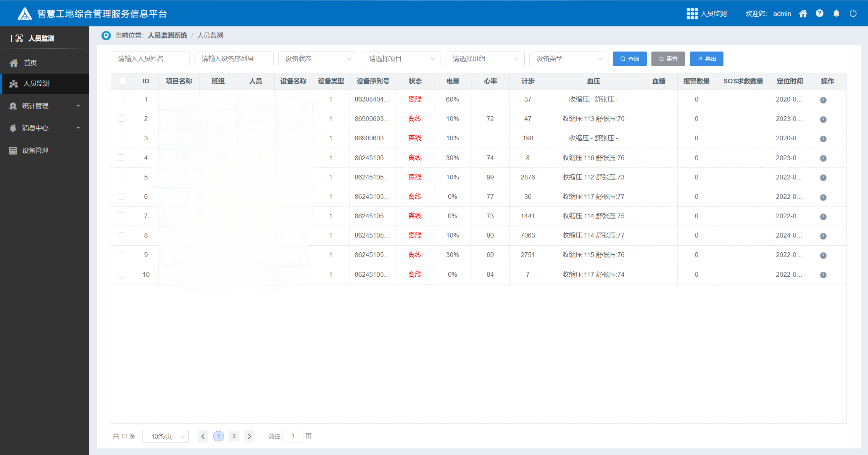Check the checkbox for row ID 3
868x455 pixels.
pos(121,138)
